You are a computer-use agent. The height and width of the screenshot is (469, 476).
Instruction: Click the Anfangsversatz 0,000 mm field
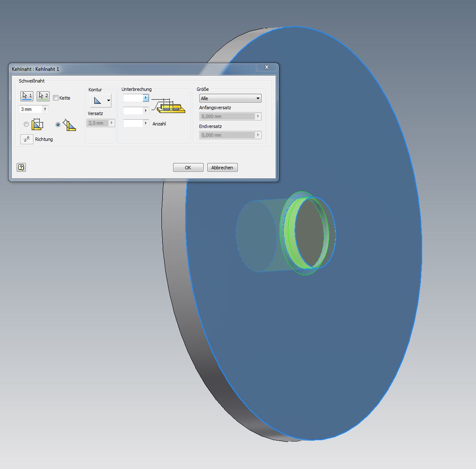227,116
